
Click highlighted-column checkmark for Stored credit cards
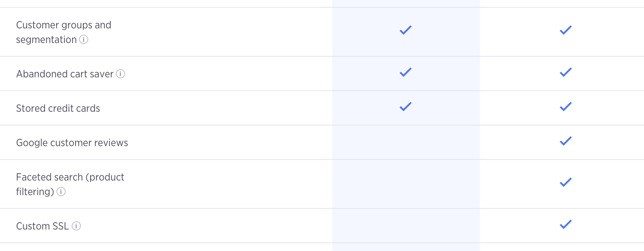(x=406, y=107)
